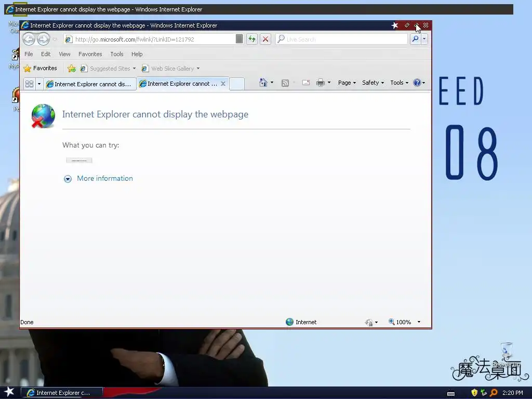The width and height of the screenshot is (532, 399).
Task: Click Add to Favorites Bar star icon
Action: pos(72,69)
